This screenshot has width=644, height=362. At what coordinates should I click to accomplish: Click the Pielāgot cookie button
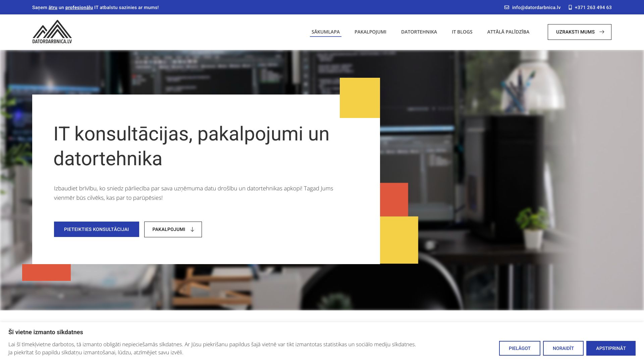(x=519, y=348)
